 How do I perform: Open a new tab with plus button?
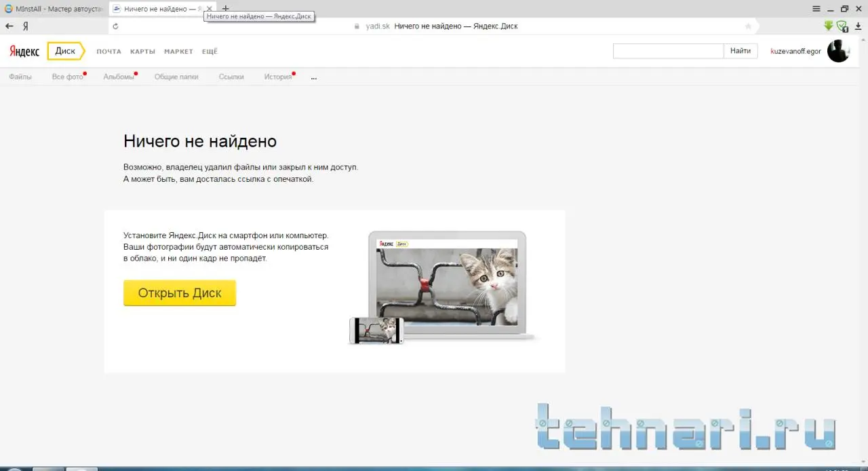coord(226,8)
